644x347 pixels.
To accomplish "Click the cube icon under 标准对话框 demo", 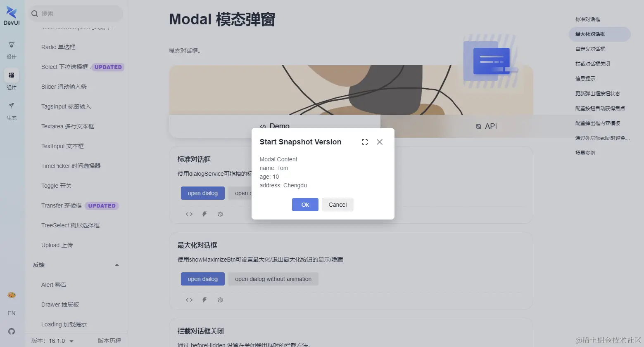I will click(x=220, y=214).
